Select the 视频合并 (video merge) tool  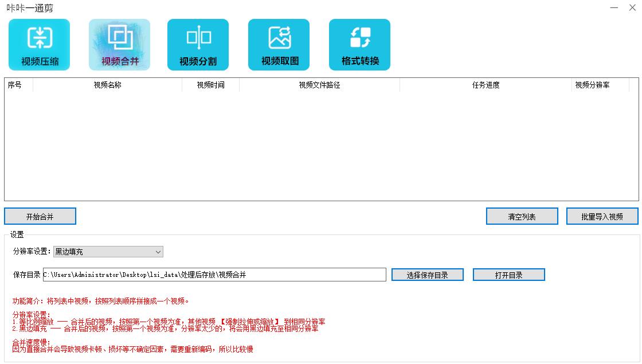[x=119, y=44]
